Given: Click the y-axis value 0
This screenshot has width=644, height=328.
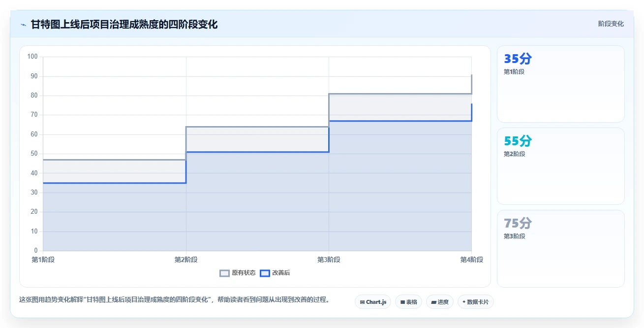Looking at the screenshot, I should point(36,251).
